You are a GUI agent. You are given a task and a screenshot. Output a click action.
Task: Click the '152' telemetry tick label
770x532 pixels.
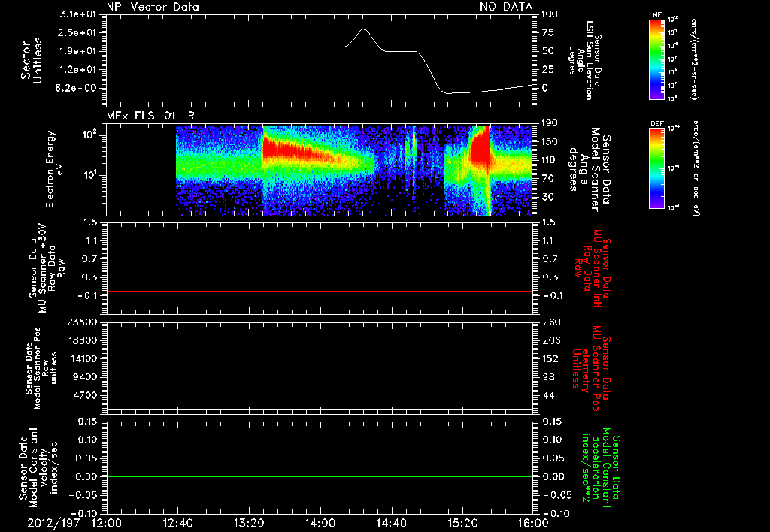(550, 358)
